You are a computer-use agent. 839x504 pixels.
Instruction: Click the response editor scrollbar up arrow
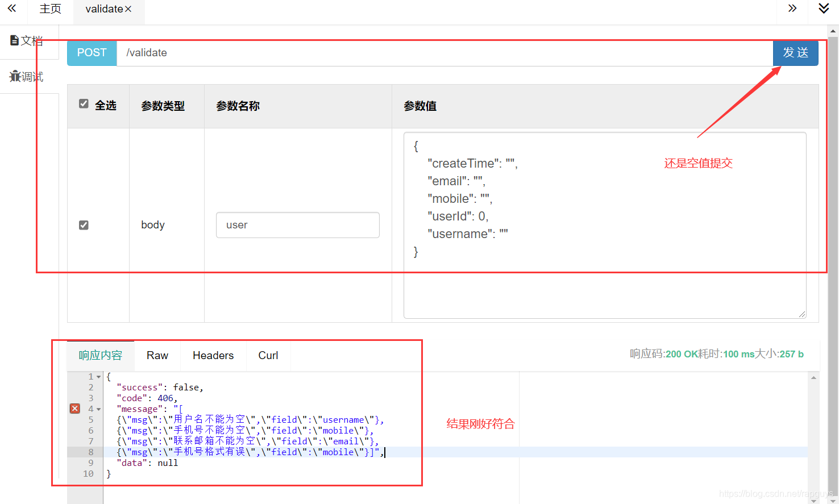click(813, 377)
